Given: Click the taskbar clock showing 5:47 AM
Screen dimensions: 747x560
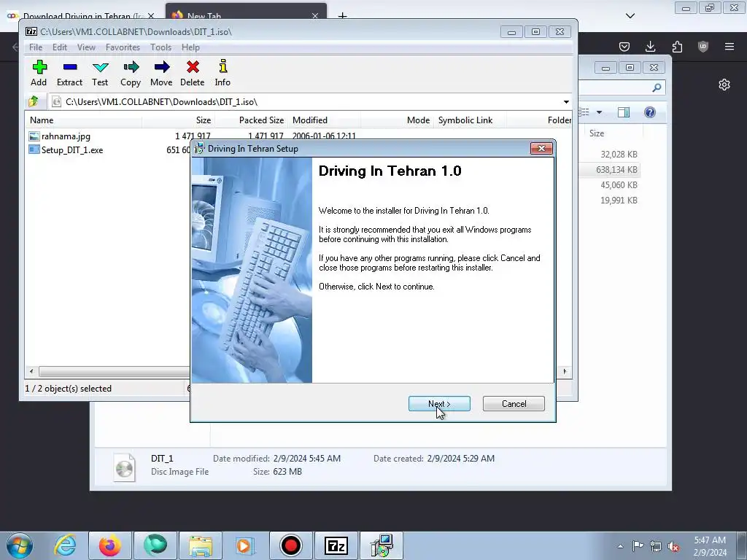Looking at the screenshot, I should pyautogui.click(x=710, y=546).
